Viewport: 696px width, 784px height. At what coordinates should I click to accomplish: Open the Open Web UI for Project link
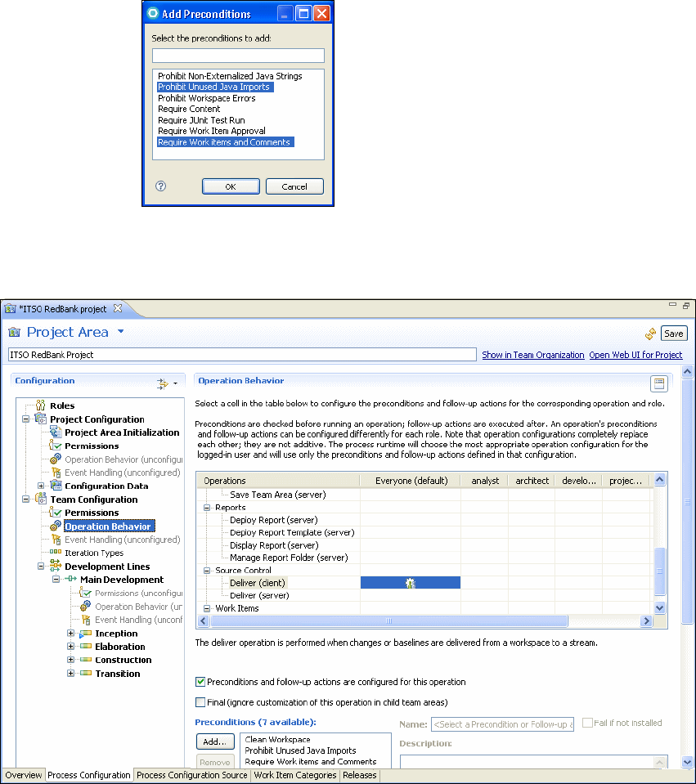pos(635,355)
